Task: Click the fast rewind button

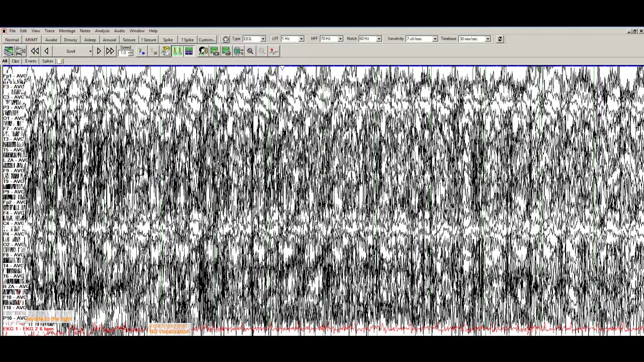Action: pos(35,51)
